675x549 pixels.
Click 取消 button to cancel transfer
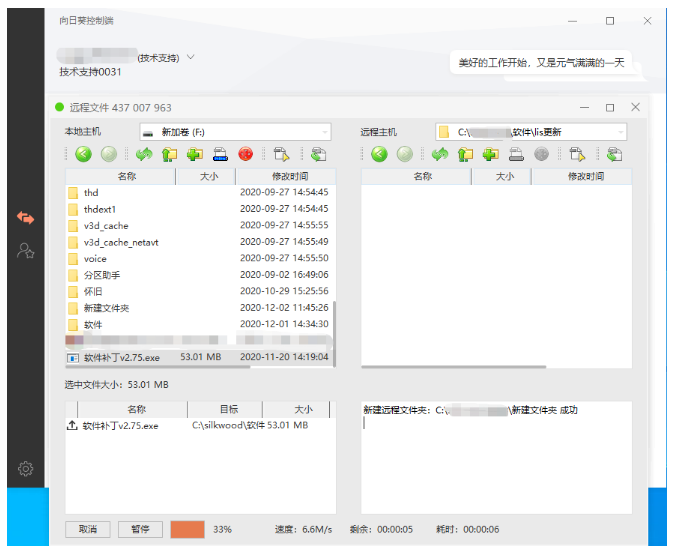coord(88,529)
